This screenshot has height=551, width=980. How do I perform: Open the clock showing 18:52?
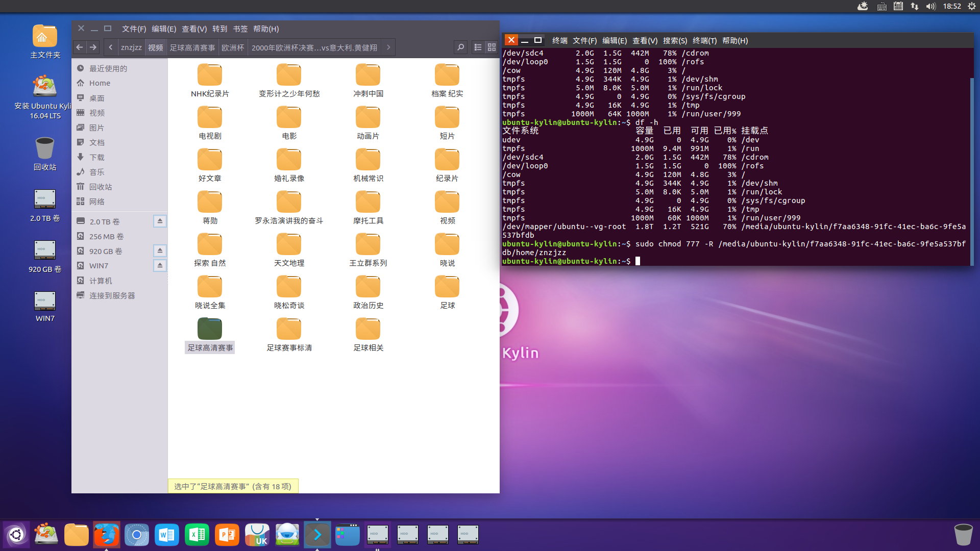[952, 6]
